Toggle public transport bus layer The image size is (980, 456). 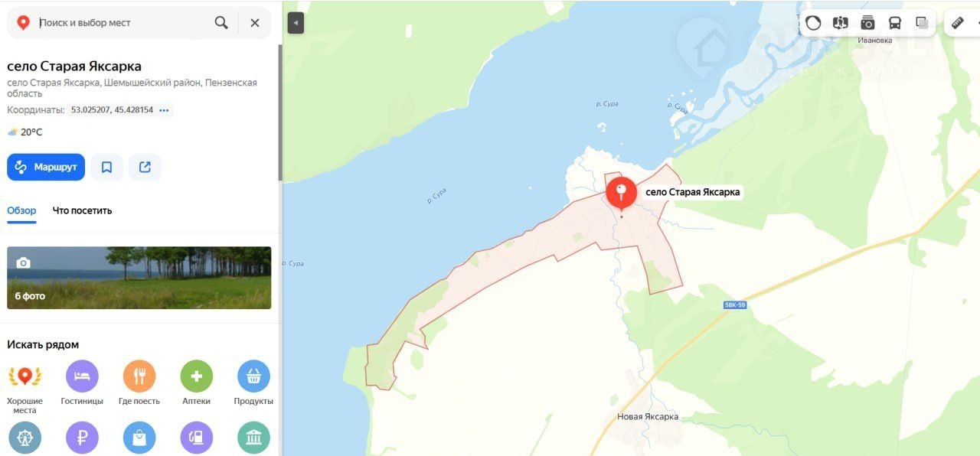(x=894, y=23)
